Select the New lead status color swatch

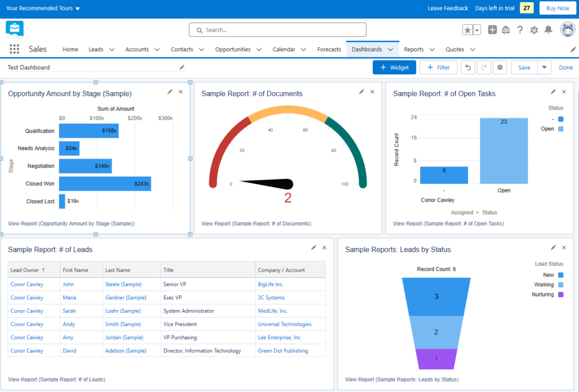561,275
